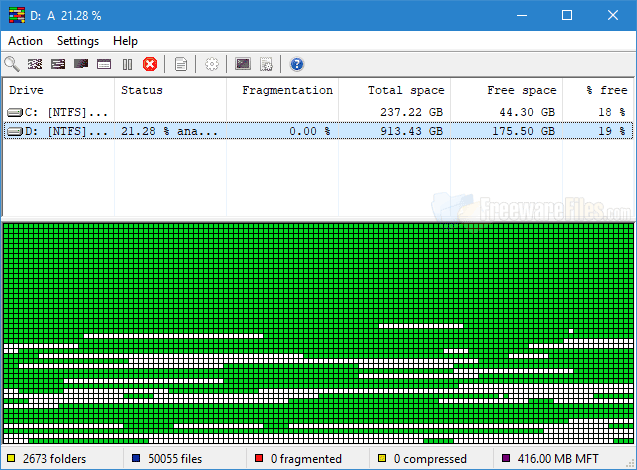The width and height of the screenshot is (637, 470).
Task: Click the compressed color swatch in status bar
Action: [382, 458]
